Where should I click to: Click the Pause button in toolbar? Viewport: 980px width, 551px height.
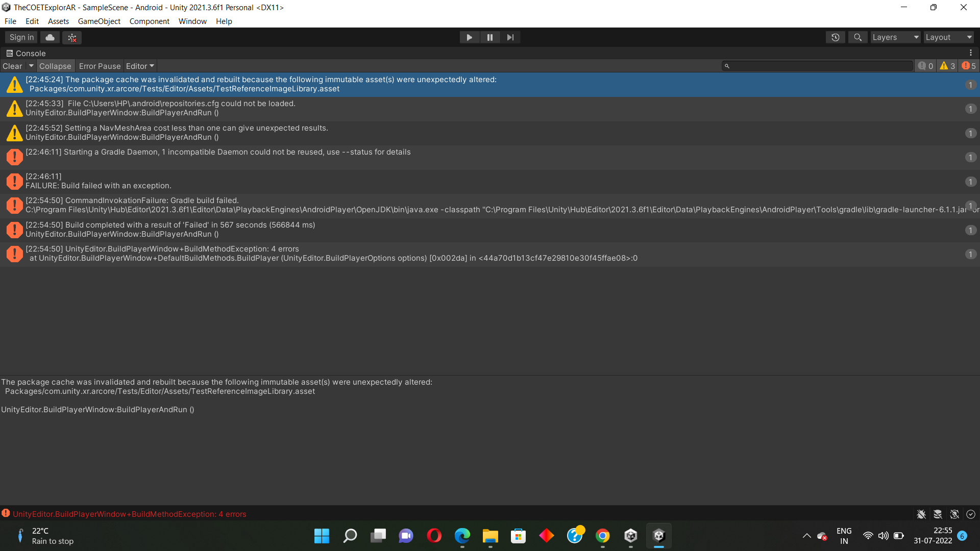point(489,37)
